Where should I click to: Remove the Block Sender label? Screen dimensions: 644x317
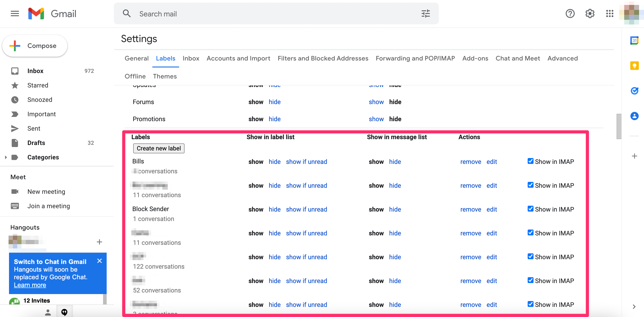(471, 209)
